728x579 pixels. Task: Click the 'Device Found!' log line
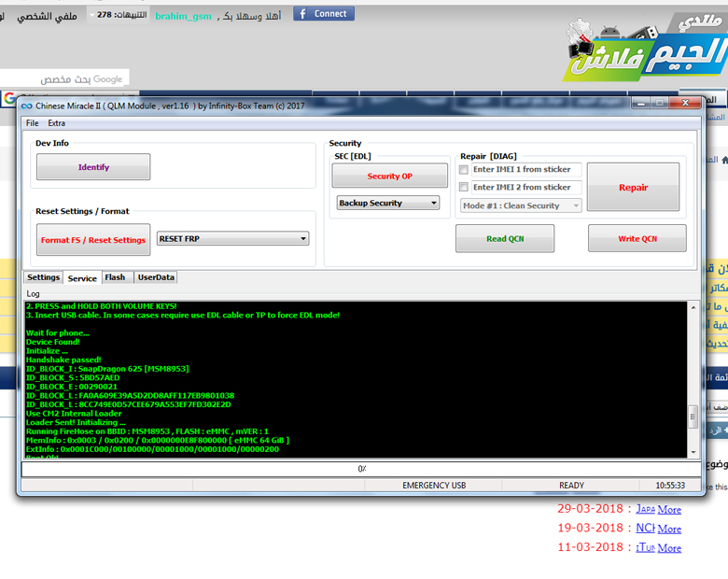click(x=53, y=342)
